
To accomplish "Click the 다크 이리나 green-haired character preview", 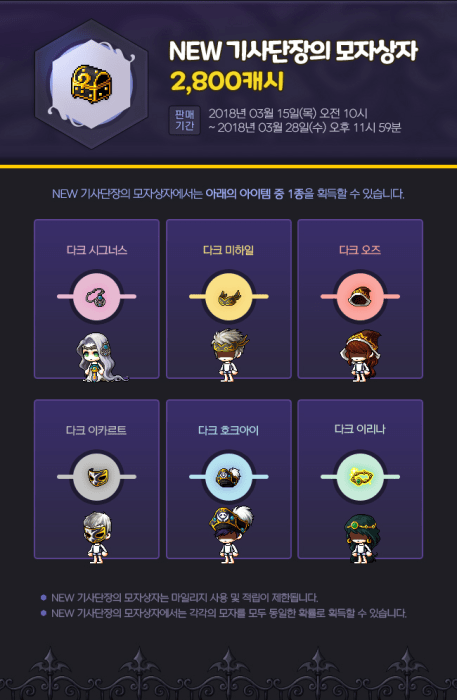I will [362, 538].
